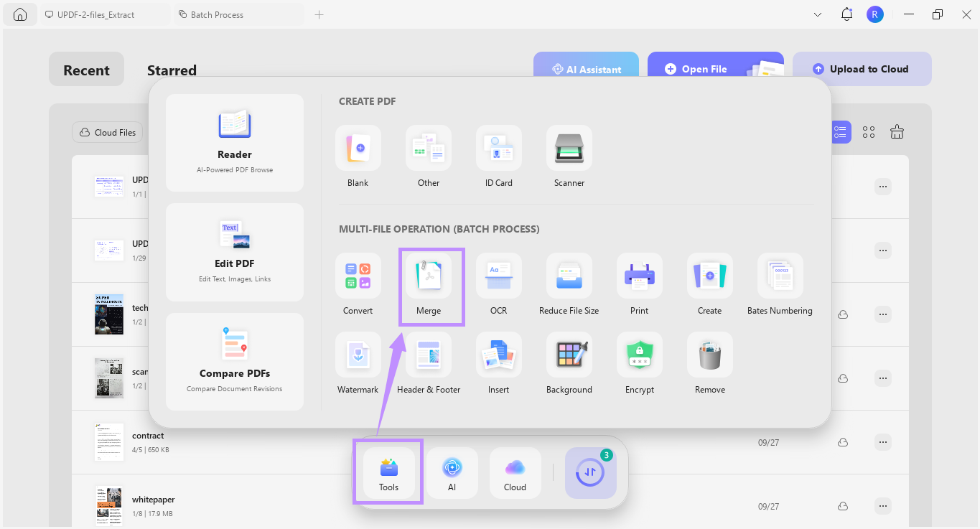This screenshot has height=529, width=980.
Task: Click the notification bell
Action: (x=846, y=14)
